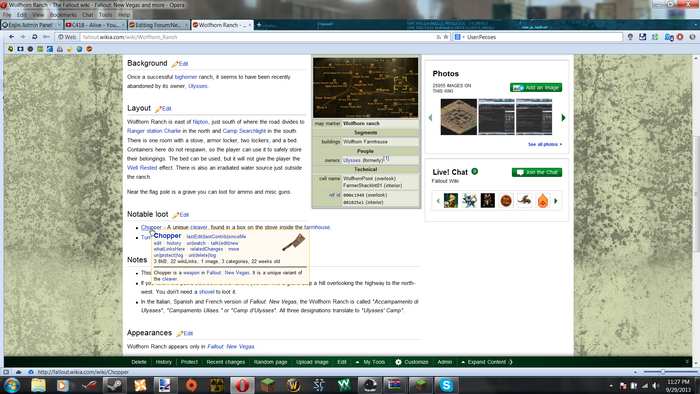
Task: Click the Windows Start button
Action: tap(12, 385)
